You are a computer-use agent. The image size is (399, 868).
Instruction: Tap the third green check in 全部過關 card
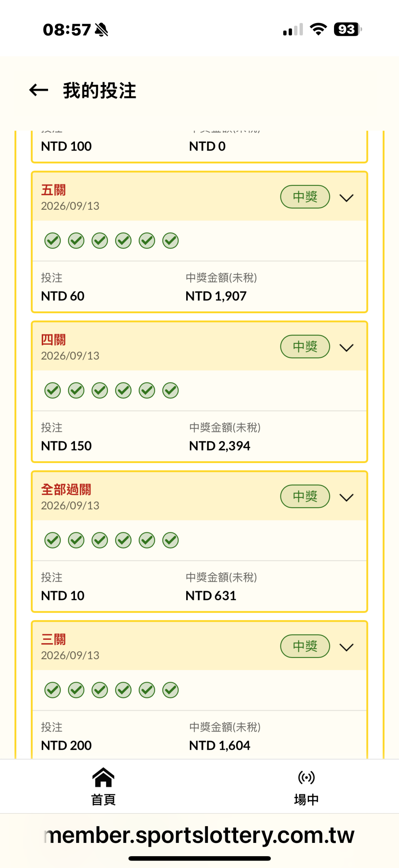pyautogui.click(x=100, y=540)
